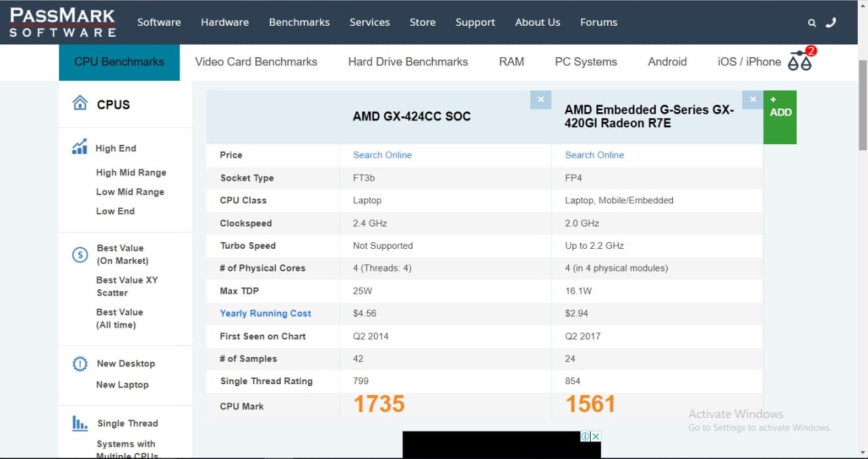Screen dimensions: 868x459
Task: Click the Single Thread bar chart icon
Action: click(80, 424)
